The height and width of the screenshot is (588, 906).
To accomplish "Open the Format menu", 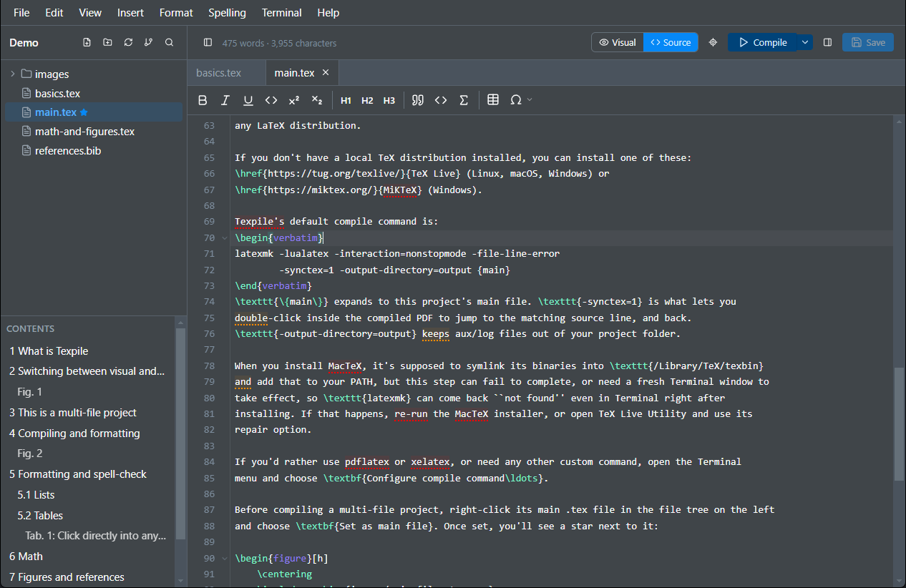I will coord(176,13).
